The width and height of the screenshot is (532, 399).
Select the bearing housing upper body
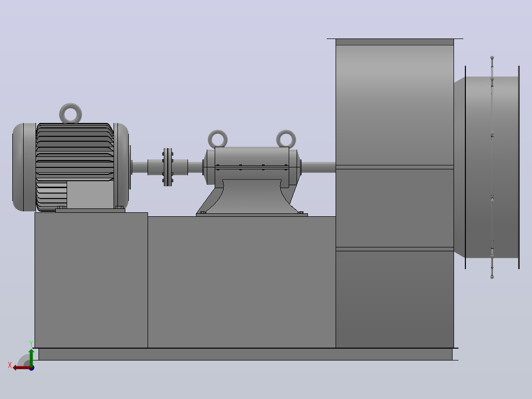tap(252, 157)
